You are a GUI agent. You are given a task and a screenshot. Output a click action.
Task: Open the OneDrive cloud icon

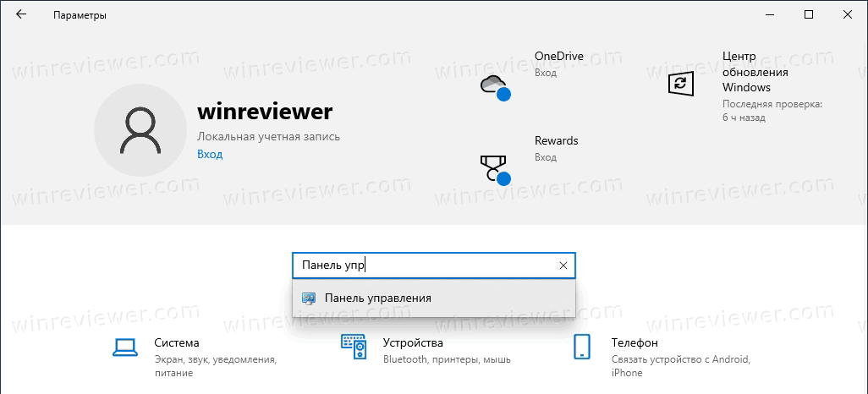pos(493,85)
